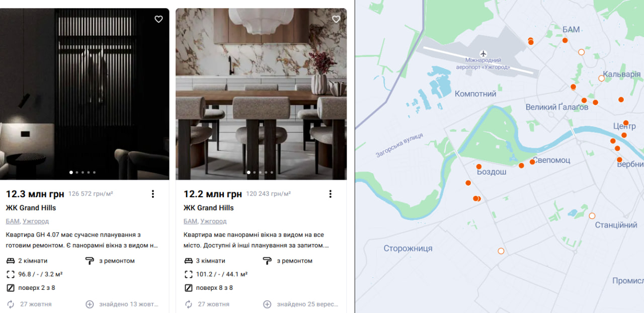The height and width of the screenshot is (313, 644).
Task: Click the Ужгород link in second listing
Action: point(213,221)
